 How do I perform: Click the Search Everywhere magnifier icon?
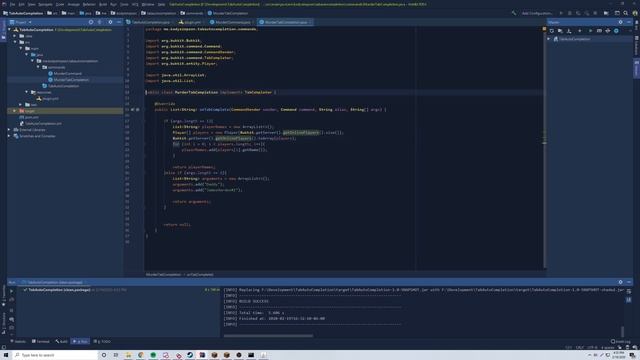click(x=626, y=13)
